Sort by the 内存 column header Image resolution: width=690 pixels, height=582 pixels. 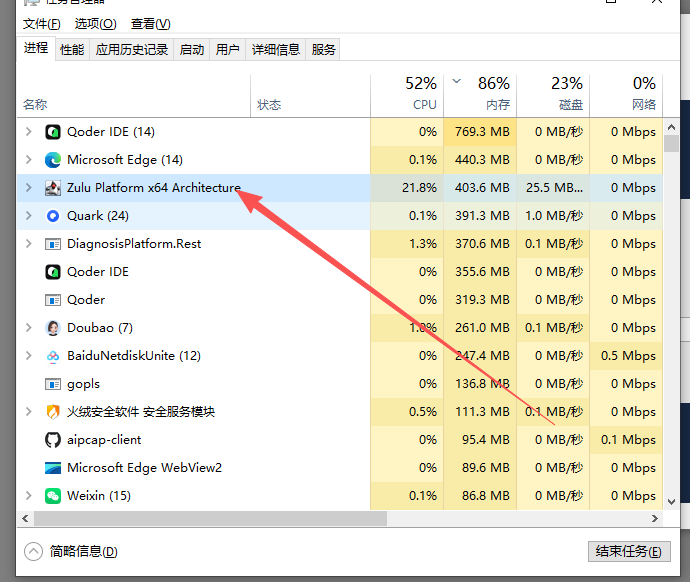480,96
